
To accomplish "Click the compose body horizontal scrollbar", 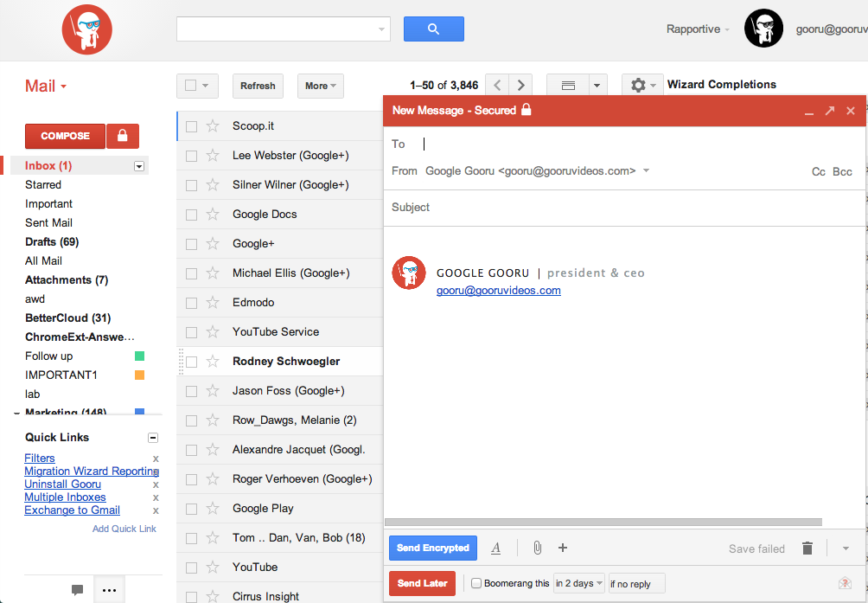I will pos(603,523).
